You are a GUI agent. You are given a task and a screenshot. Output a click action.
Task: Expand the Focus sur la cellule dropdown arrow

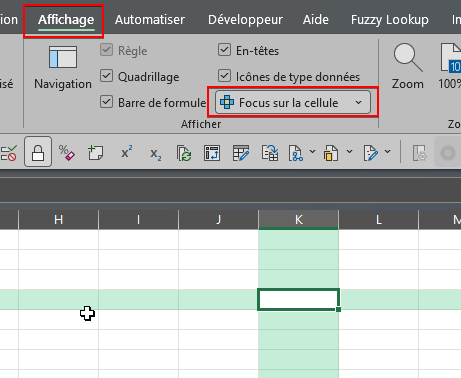(359, 102)
